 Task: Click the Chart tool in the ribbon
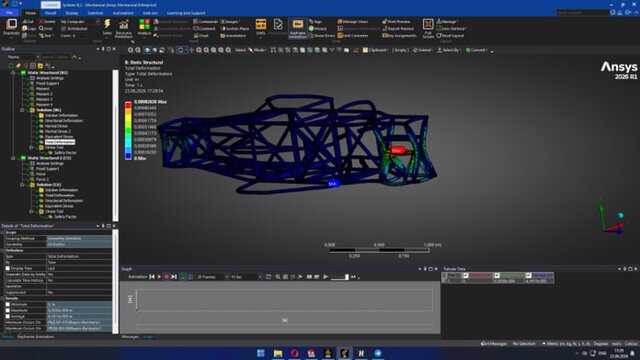pos(201,36)
